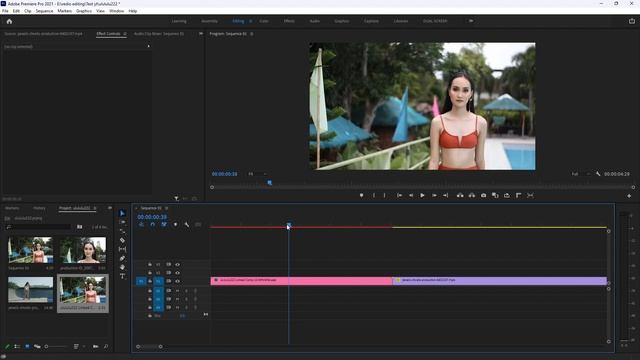Switch to the History panel tab
This screenshot has height=360, width=640.
tap(39, 208)
